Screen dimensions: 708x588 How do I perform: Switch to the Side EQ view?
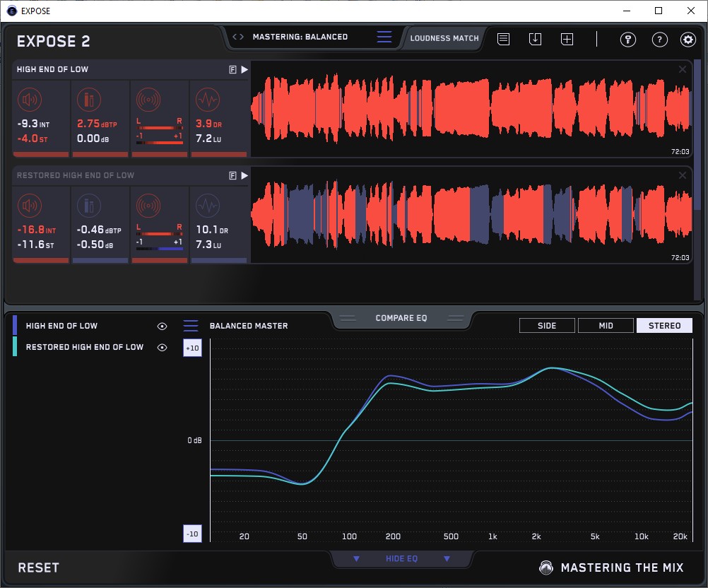point(547,326)
